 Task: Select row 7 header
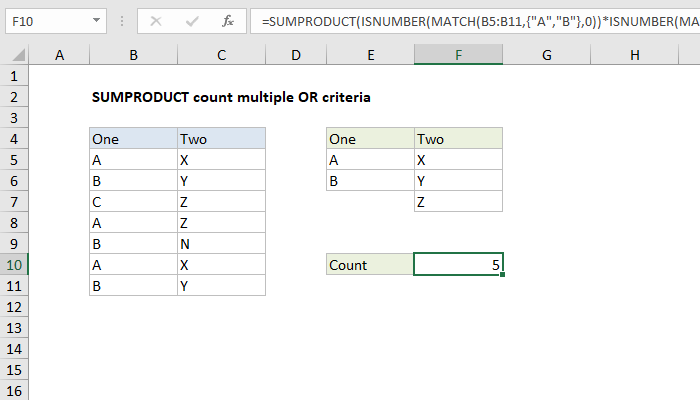(x=14, y=202)
